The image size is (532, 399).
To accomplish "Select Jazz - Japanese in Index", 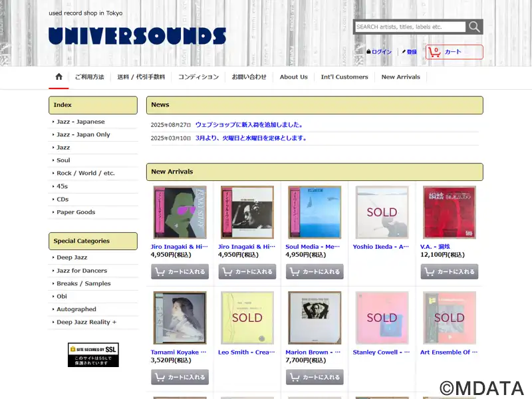I will coord(80,122).
